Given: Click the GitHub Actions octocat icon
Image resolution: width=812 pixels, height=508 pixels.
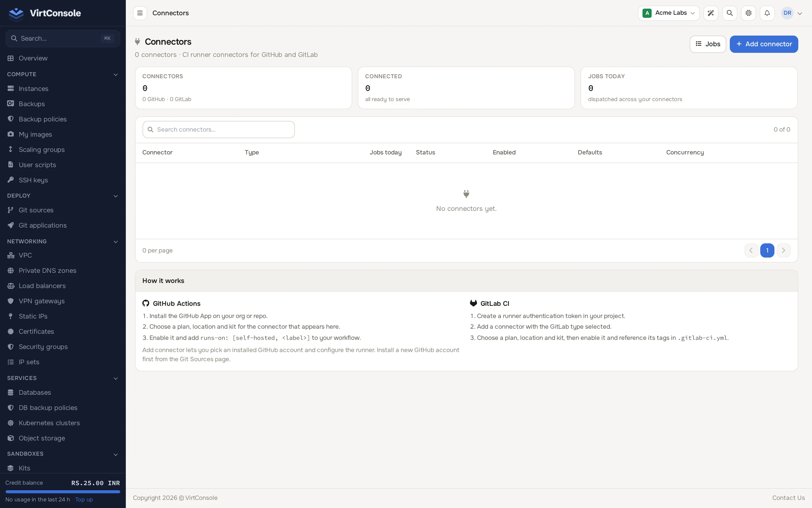Looking at the screenshot, I should (x=146, y=303).
